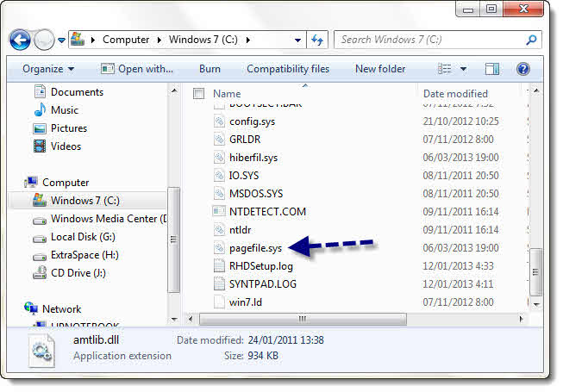Click the magnifier search icon
Image resolution: width=563 pixels, height=392 pixels.
pos(531,40)
